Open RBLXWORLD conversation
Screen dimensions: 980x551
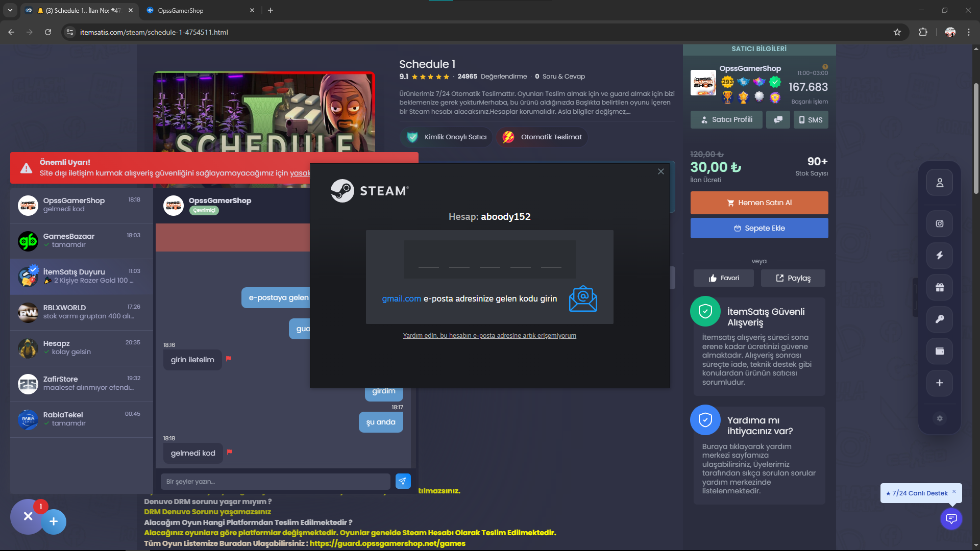pos(82,312)
